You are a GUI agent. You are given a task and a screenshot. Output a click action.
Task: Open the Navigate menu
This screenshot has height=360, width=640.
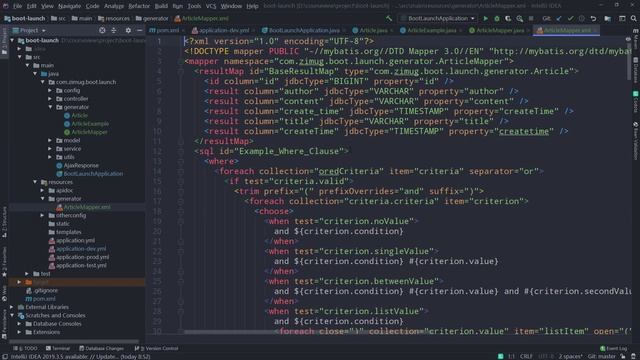69,6
